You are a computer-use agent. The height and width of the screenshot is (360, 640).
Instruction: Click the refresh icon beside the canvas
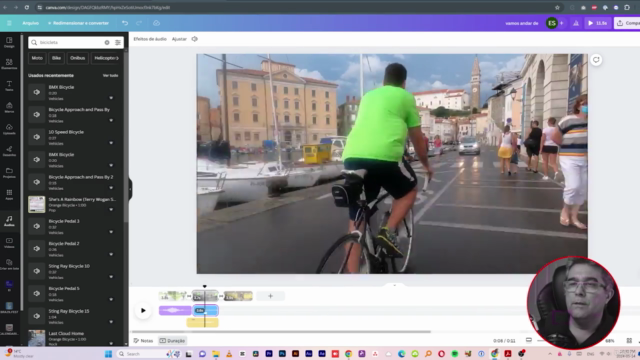(x=596, y=60)
